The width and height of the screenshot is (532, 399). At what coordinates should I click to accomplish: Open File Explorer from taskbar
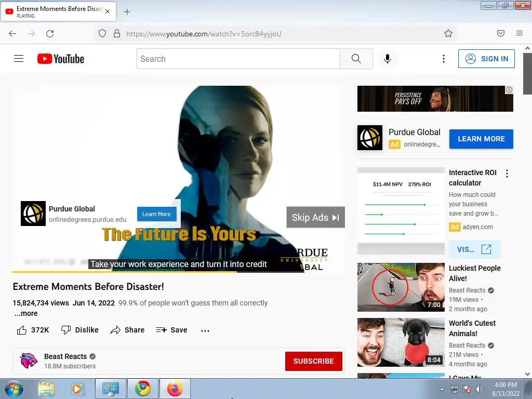tap(46, 389)
